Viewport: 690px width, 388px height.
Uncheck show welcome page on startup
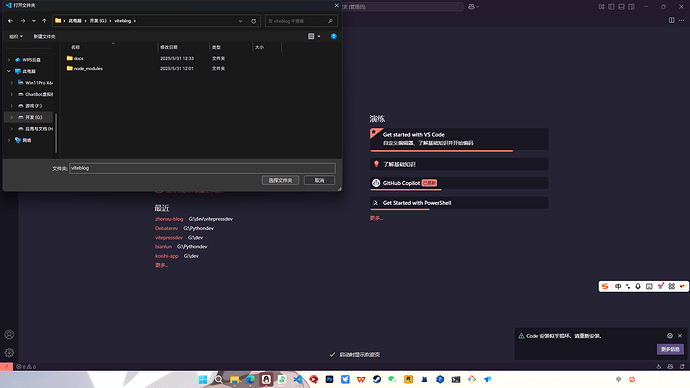332,355
